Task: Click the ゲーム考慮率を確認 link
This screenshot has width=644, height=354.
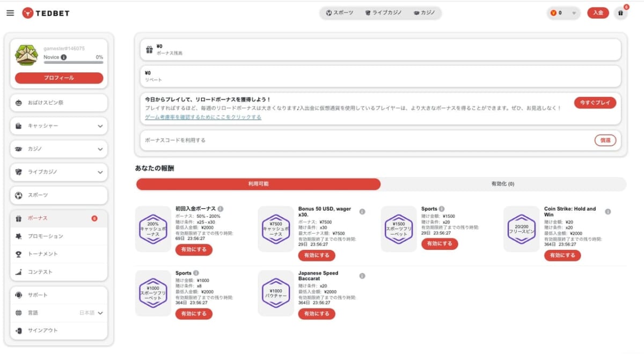Action: tap(203, 117)
